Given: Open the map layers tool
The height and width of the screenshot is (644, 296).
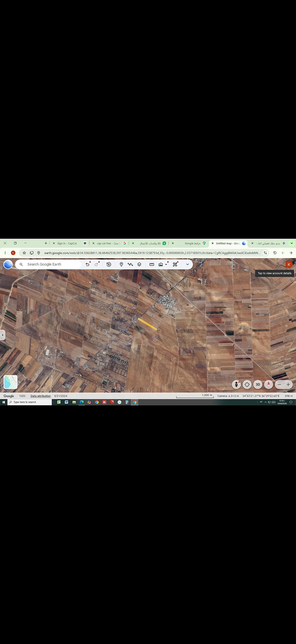Looking at the screenshot, I should 139,264.
